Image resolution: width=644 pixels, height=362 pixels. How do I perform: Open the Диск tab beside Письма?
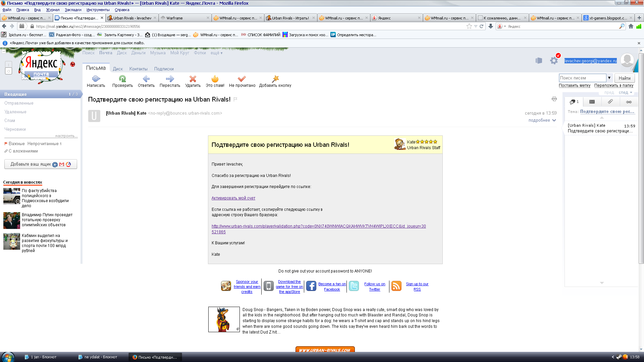(x=118, y=69)
